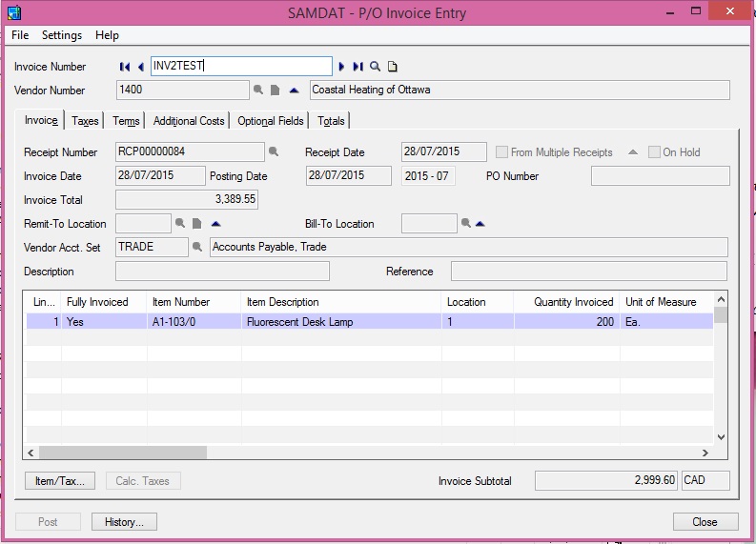Open Vendor Acct. Set finder magnifier

tap(196, 247)
